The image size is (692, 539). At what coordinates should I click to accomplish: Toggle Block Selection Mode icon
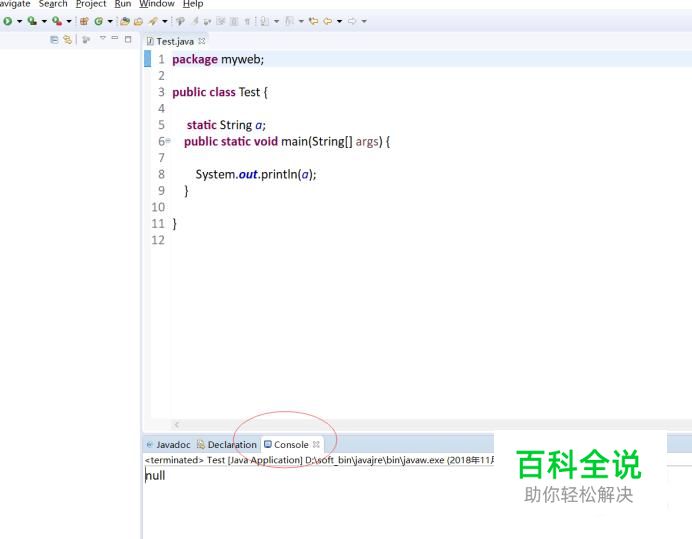(x=234, y=21)
